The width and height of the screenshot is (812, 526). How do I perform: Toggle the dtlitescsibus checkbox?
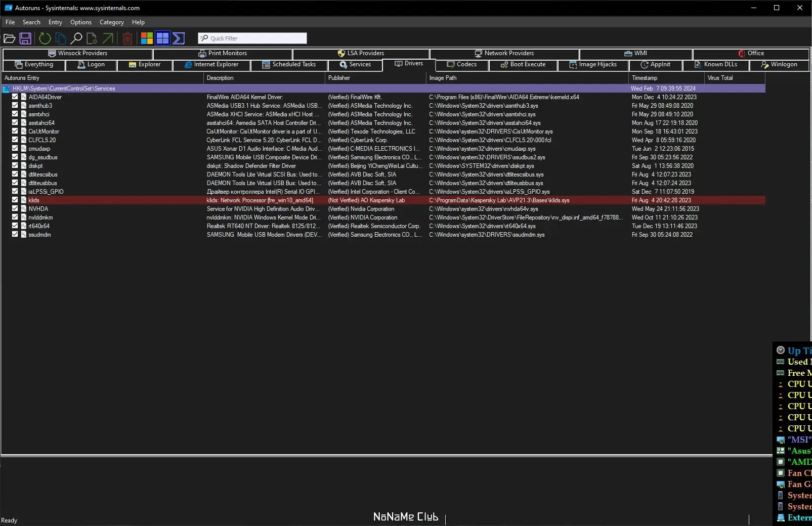(x=15, y=174)
